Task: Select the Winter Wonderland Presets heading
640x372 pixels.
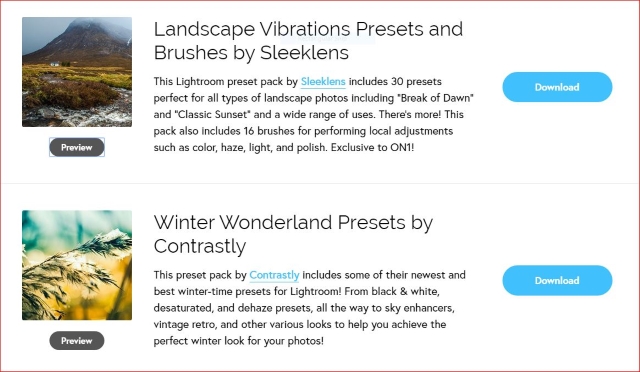Action: 293,234
